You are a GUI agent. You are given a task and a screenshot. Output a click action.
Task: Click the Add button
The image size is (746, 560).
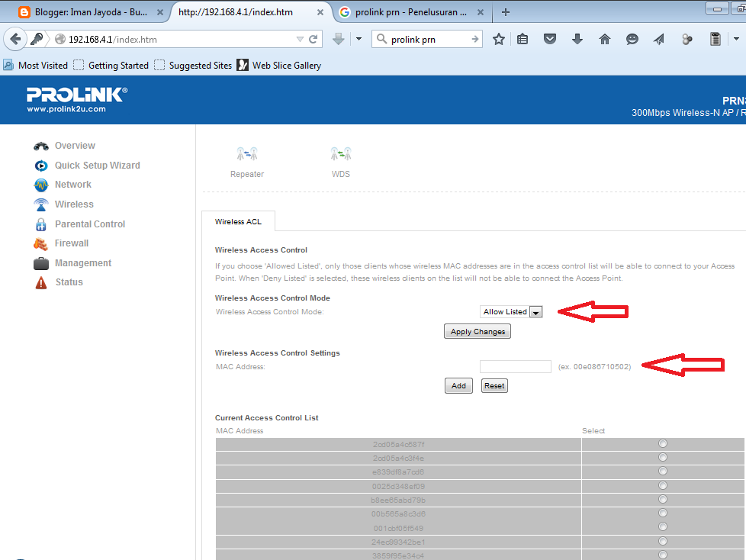[458, 386]
